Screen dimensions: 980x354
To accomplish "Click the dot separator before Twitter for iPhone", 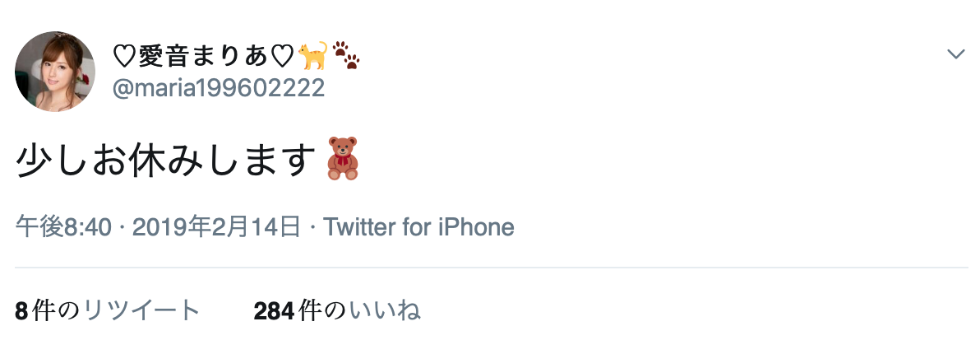I will [312, 228].
